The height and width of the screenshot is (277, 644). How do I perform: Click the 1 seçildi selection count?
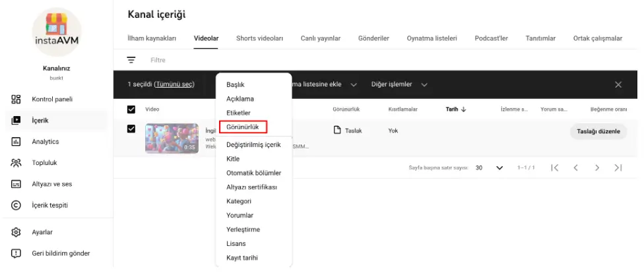pyautogui.click(x=140, y=84)
